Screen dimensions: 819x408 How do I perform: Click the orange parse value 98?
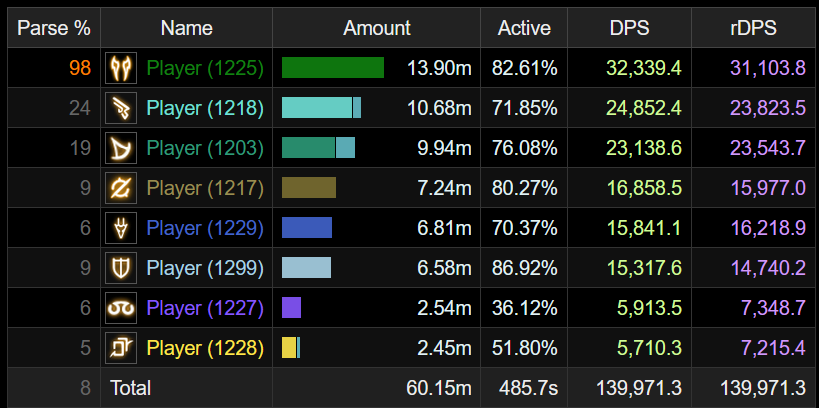(x=79, y=68)
